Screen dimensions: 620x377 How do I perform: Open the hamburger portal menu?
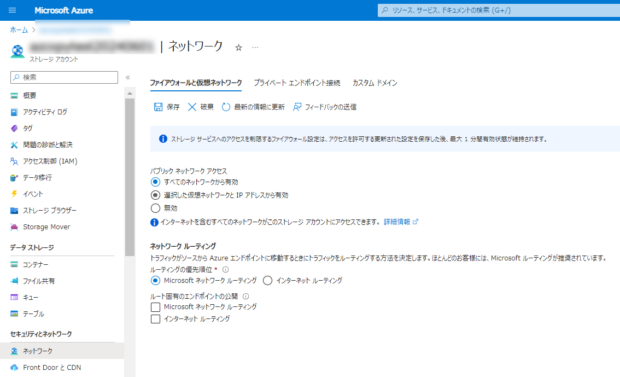pos(12,10)
